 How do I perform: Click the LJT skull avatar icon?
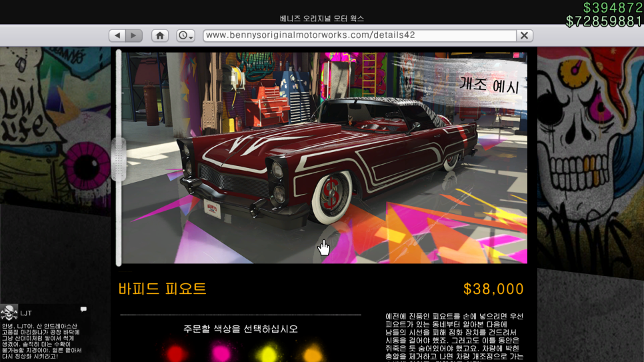pyautogui.click(x=9, y=313)
